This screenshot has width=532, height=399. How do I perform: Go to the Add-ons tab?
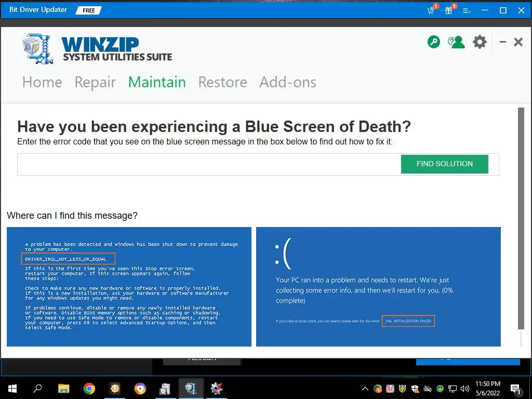pyautogui.click(x=288, y=82)
